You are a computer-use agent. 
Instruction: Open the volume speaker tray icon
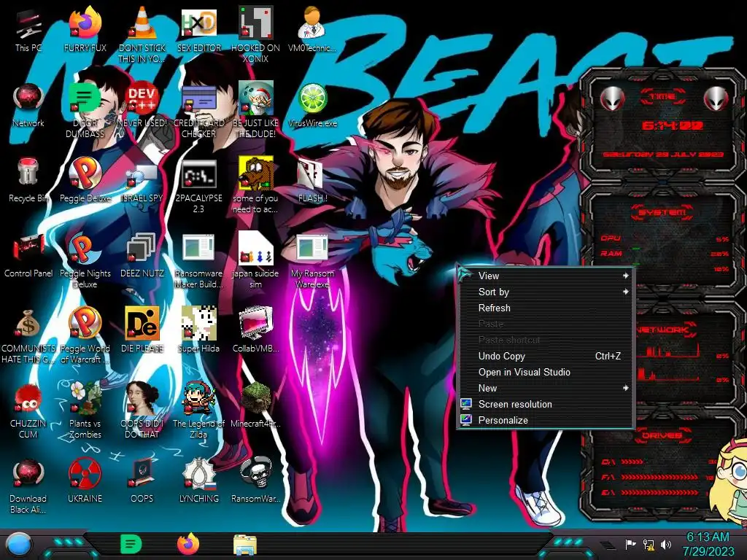666,544
